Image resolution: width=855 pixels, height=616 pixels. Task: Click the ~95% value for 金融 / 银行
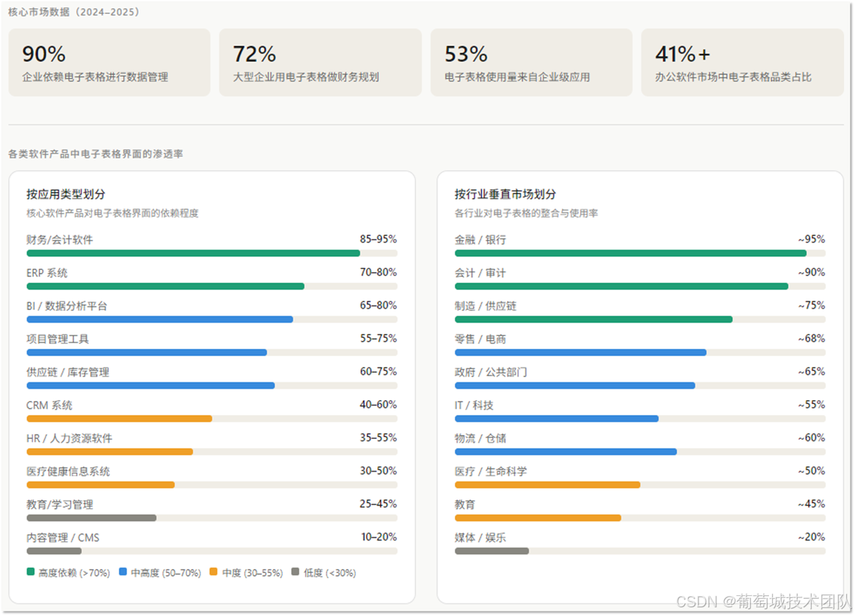pyautogui.click(x=812, y=239)
